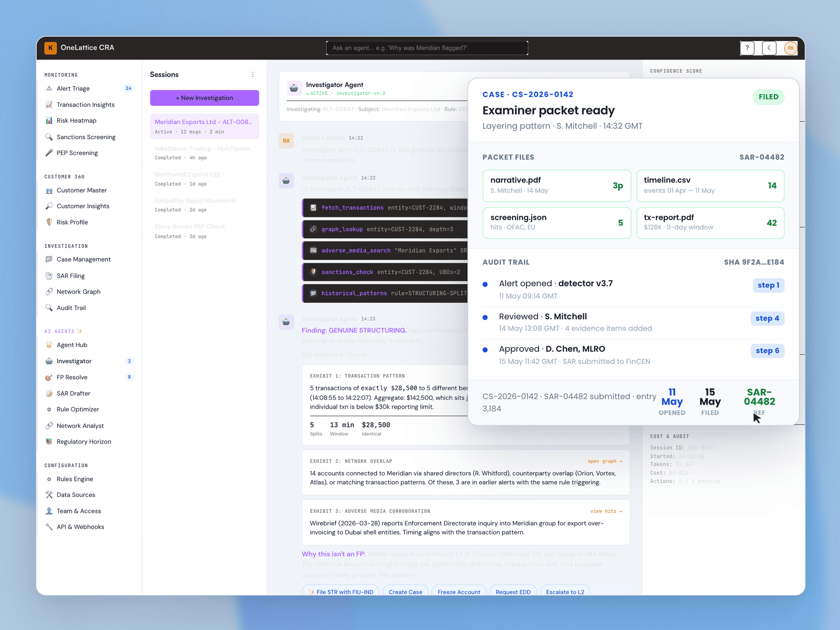Click the Investigator Agent robot avatar in header

[294, 88]
